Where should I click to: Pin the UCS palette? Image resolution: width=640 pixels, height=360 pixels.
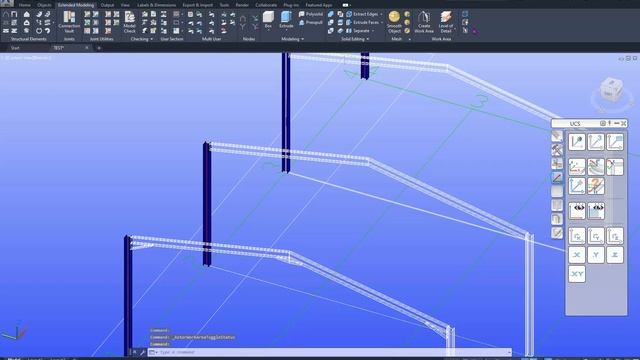click(x=609, y=123)
